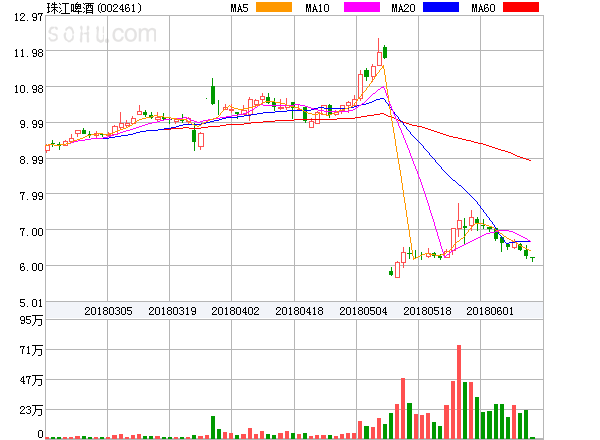
Task: Click the MA10 legend label
Action: [x=317, y=8]
